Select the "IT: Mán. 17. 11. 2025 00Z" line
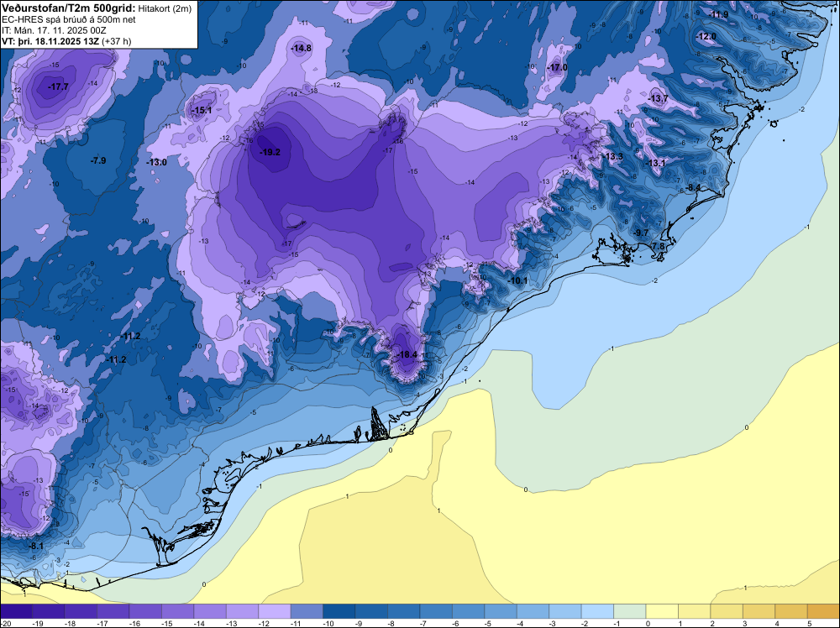 (54, 30)
